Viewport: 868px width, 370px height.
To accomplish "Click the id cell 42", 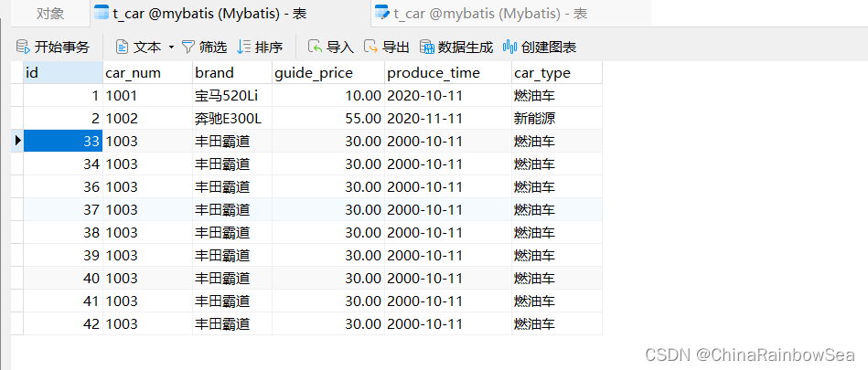I will coord(63,323).
